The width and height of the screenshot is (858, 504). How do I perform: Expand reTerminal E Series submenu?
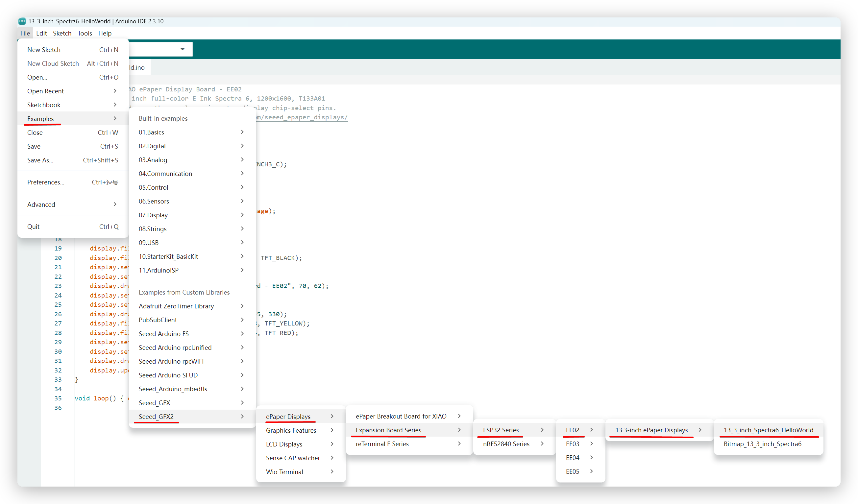click(409, 444)
